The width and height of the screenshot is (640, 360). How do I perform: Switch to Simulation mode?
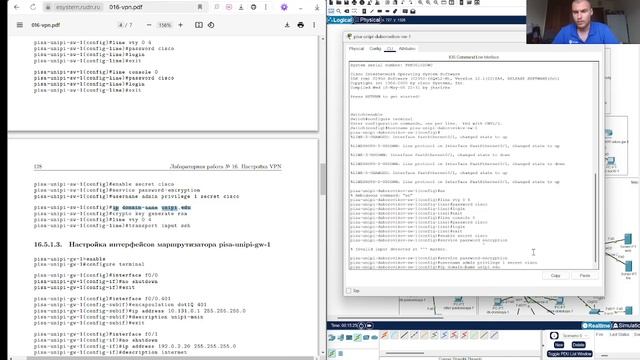(627, 325)
